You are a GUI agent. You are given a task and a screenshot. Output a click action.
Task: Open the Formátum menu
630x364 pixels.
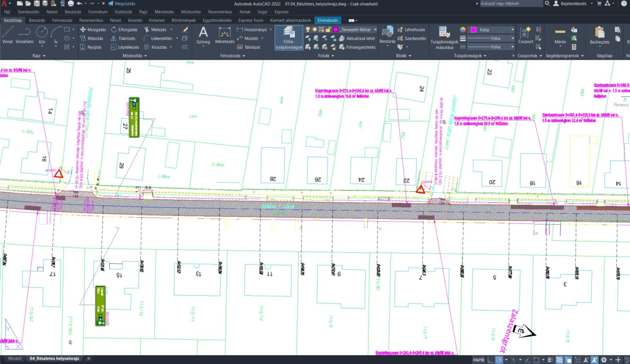pos(98,12)
